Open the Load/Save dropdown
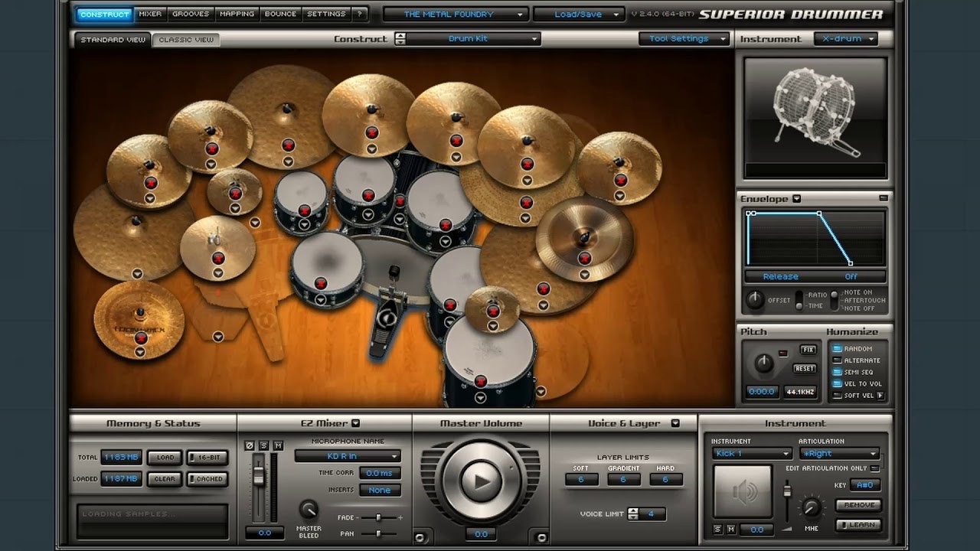 click(578, 14)
